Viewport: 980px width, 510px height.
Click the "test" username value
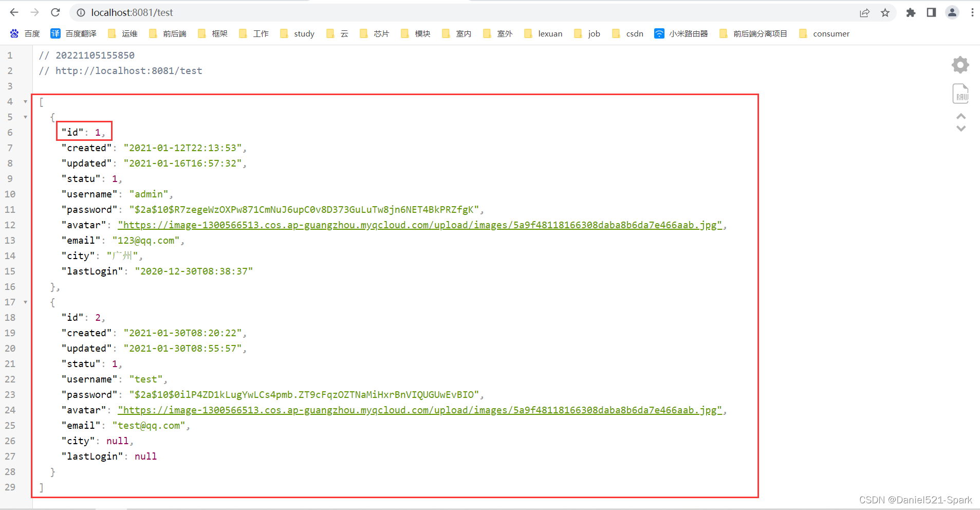pyautogui.click(x=146, y=379)
